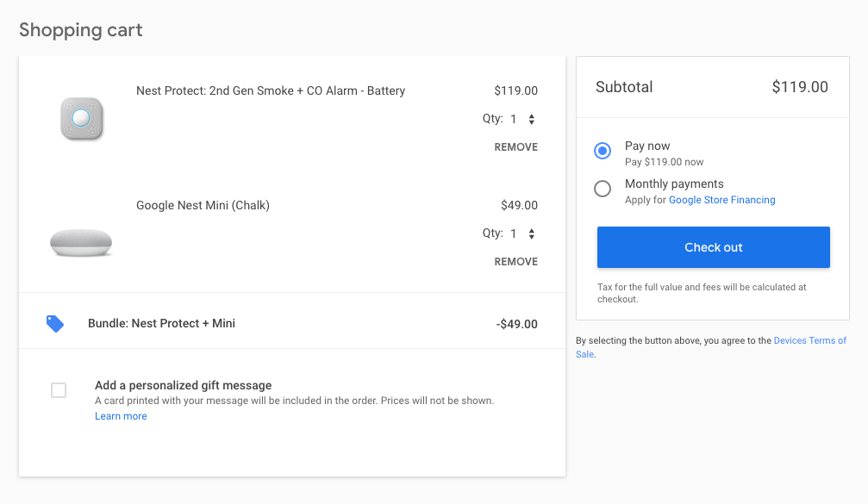Viewport: 868px width, 504px height.
Task: Enable the personalized gift message checkbox
Action: click(x=59, y=390)
